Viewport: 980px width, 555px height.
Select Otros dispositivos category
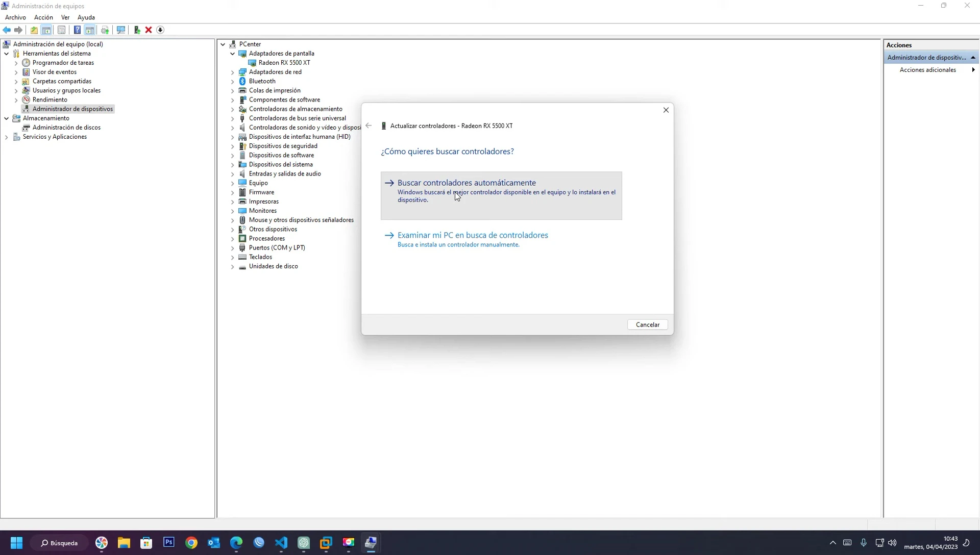(273, 230)
